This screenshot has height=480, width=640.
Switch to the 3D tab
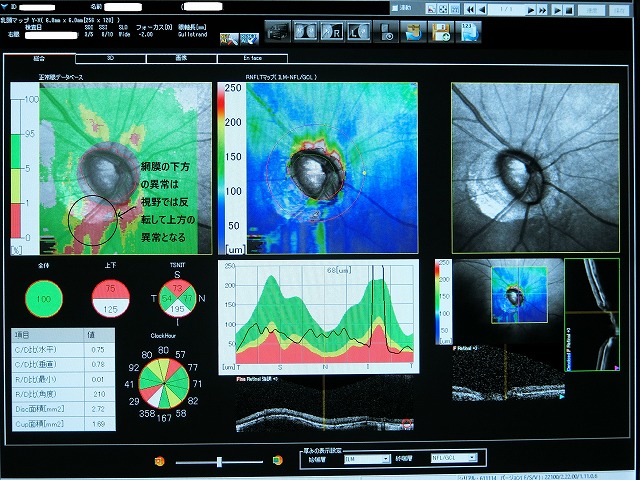pos(110,59)
